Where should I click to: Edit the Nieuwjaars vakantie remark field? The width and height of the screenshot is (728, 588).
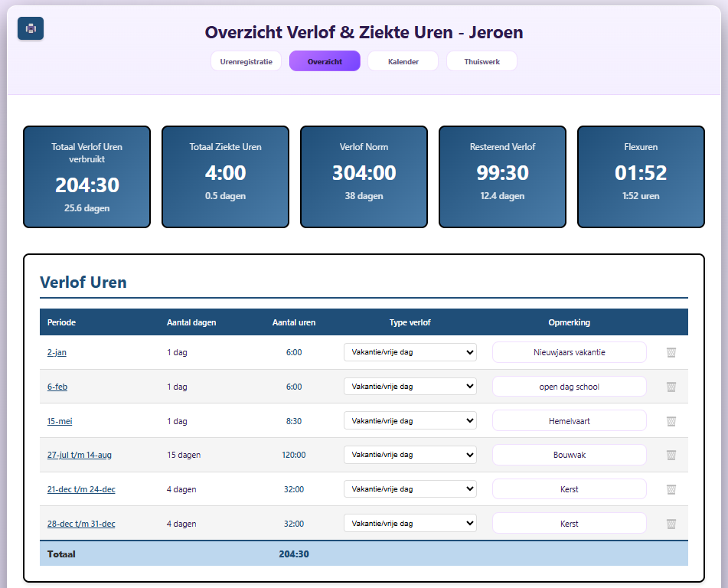click(569, 352)
